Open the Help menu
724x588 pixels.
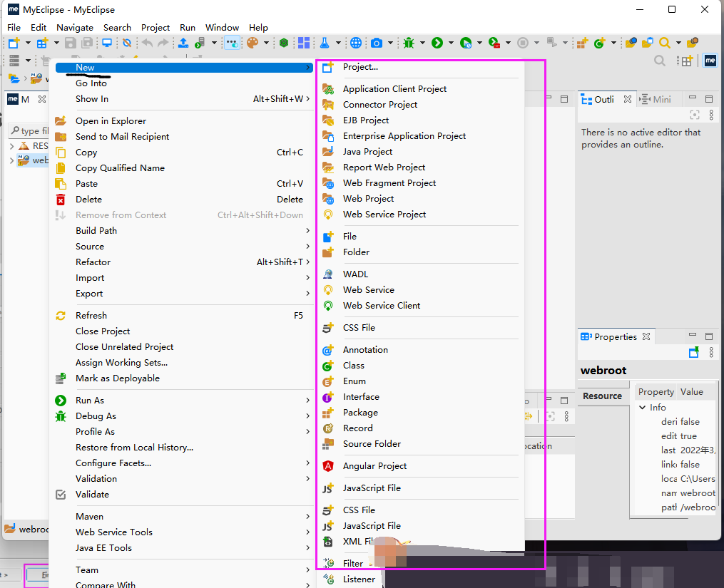(258, 28)
